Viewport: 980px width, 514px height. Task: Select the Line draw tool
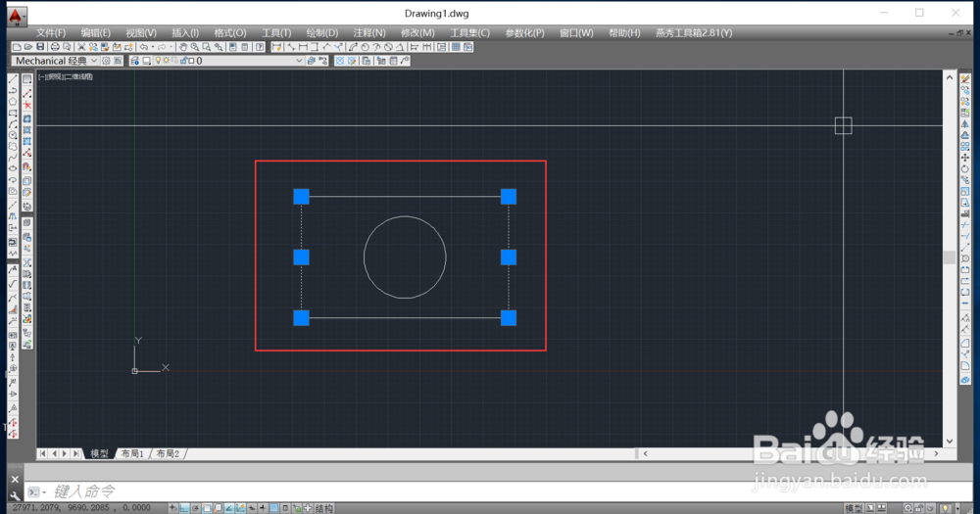[x=13, y=78]
